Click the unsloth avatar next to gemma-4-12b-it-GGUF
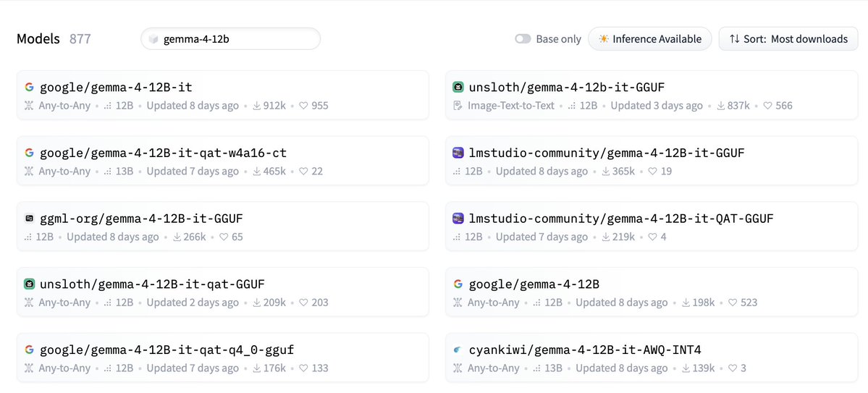 pyautogui.click(x=458, y=87)
